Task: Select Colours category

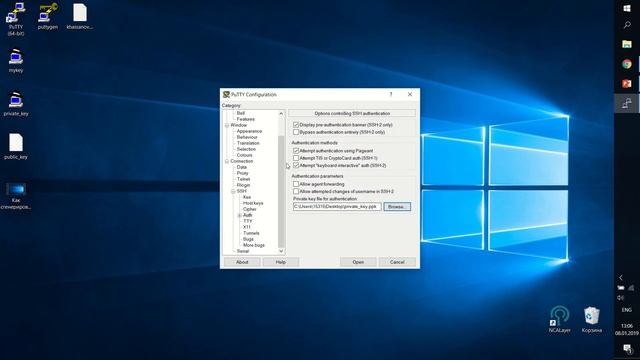Action: point(244,155)
